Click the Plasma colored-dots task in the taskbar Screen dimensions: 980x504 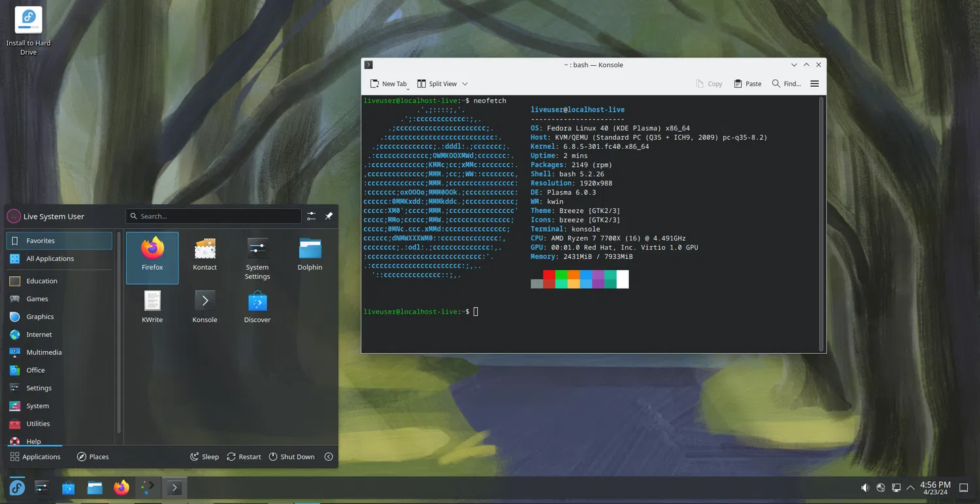point(148,487)
